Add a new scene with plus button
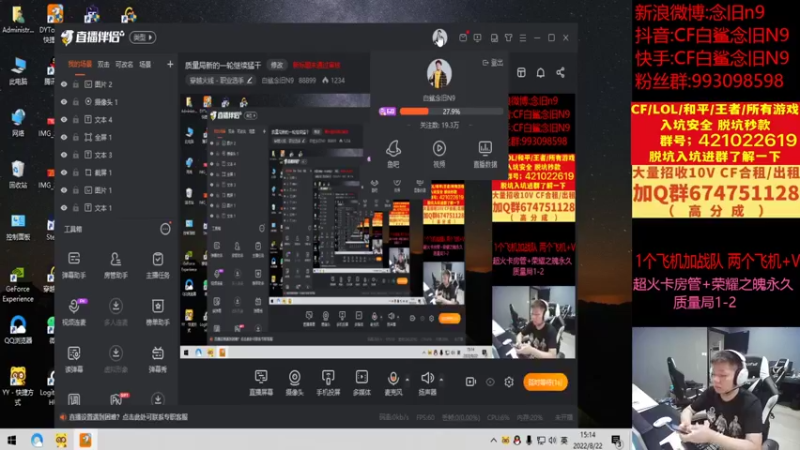 point(170,64)
